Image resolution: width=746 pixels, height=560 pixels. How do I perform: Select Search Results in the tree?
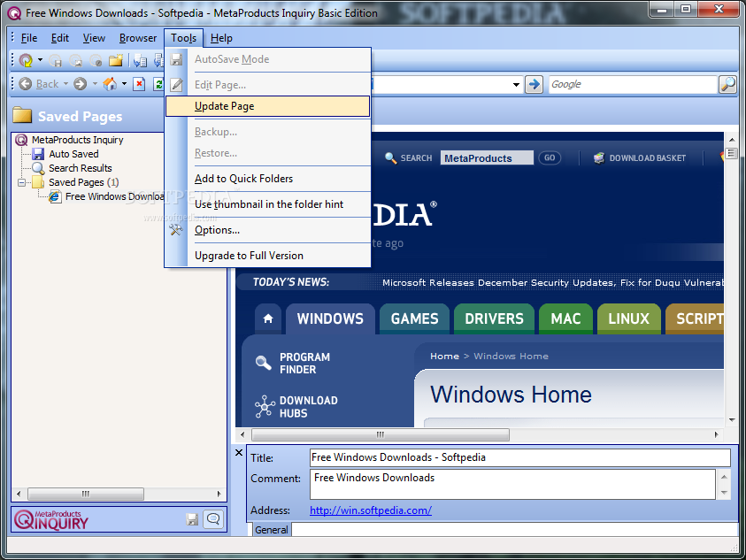[x=80, y=168]
